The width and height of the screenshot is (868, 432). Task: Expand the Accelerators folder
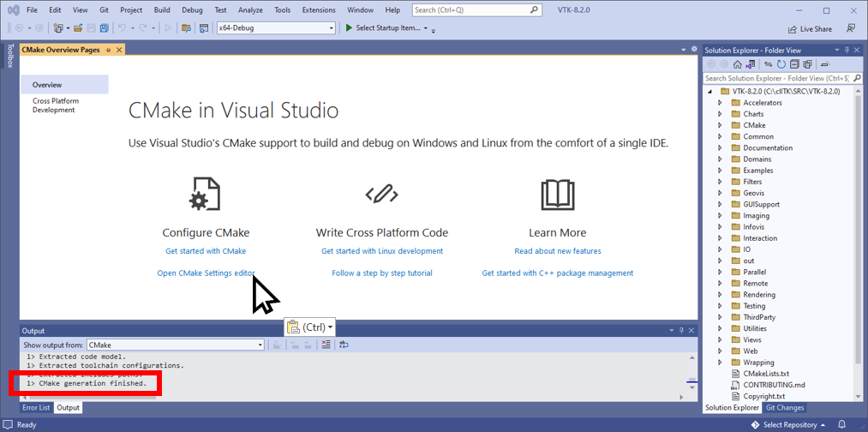pyautogui.click(x=720, y=103)
